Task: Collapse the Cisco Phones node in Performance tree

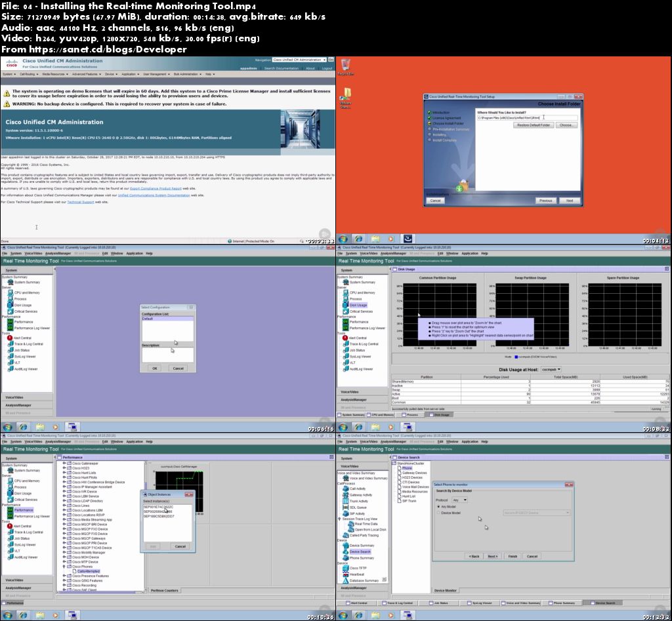Action: 64,567
